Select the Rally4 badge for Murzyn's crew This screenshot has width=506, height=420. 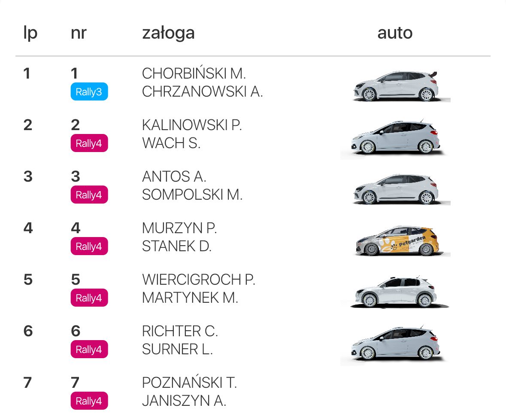[89, 247]
